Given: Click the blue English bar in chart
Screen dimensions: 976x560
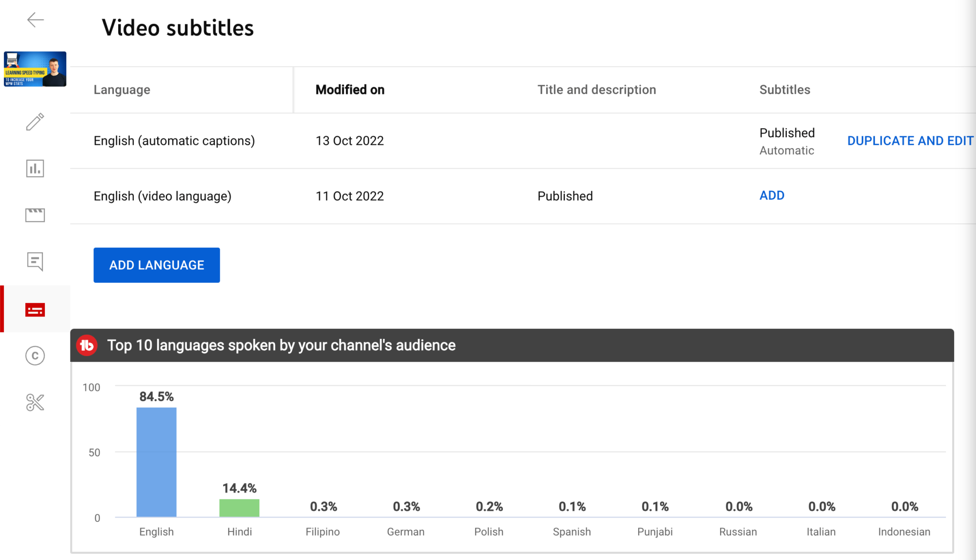Looking at the screenshot, I should click(156, 461).
